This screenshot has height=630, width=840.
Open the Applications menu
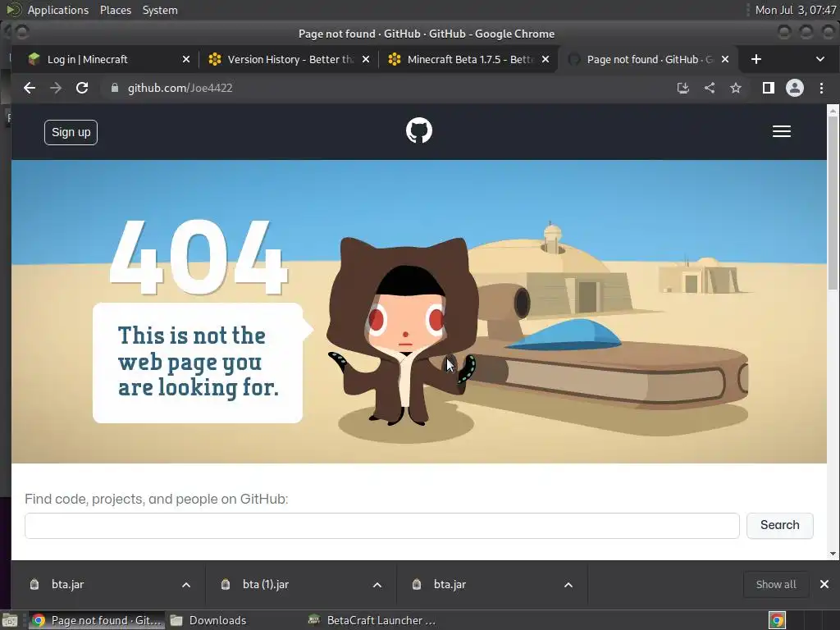click(x=58, y=10)
